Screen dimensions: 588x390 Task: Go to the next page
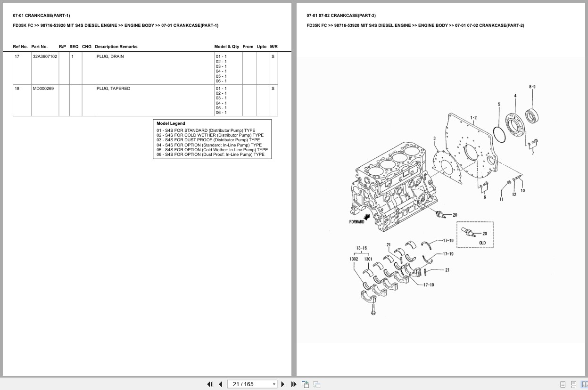tap(283, 384)
